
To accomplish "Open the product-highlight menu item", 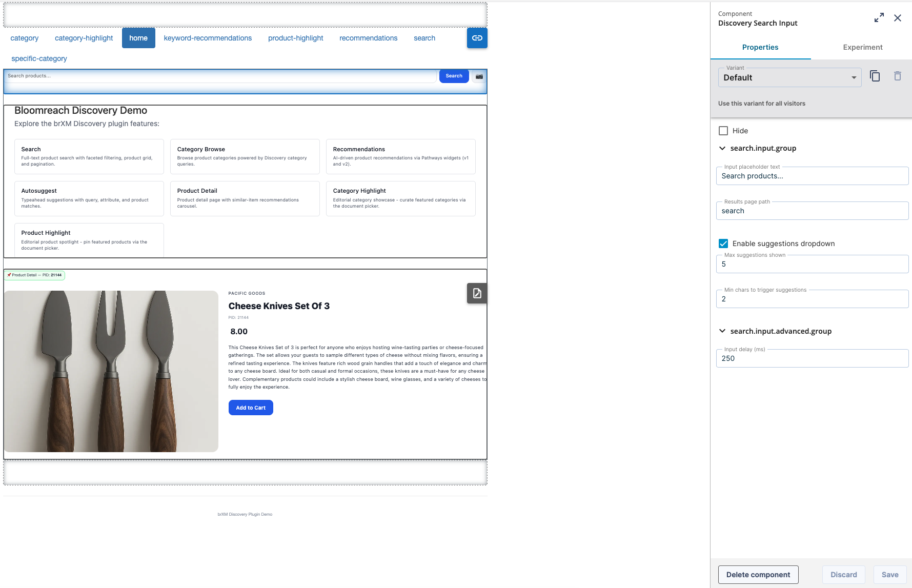I will [x=296, y=38].
